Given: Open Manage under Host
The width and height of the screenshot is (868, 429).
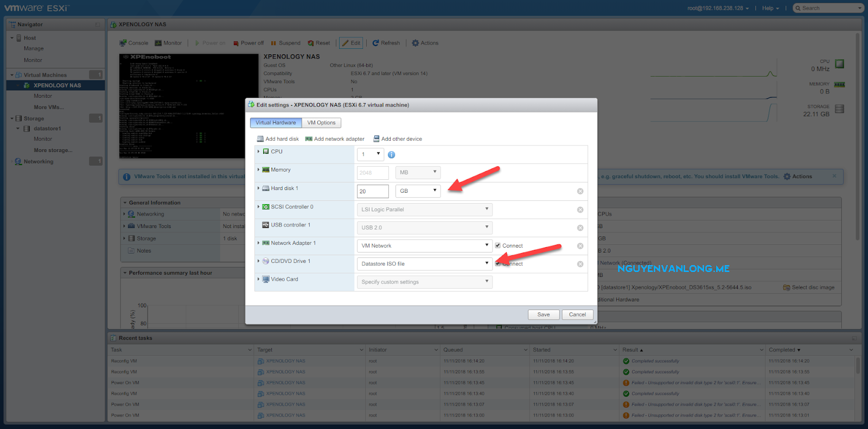Looking at the screenshot, I should tap(34, 48).
